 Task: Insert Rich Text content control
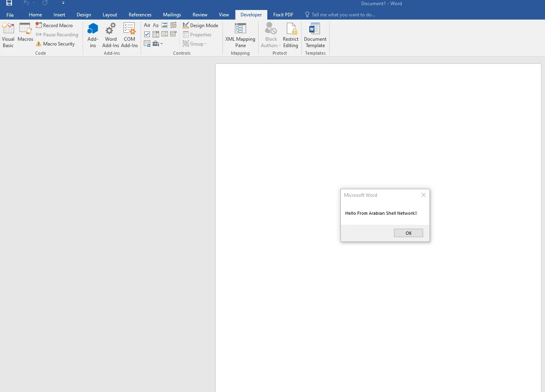(147, 25)
